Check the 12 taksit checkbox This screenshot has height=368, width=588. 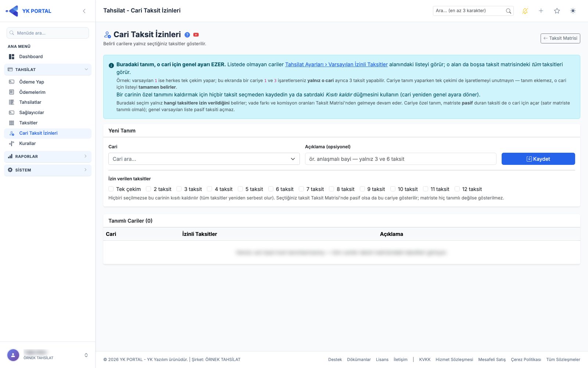pyautogui.click(x=457, y=189)
